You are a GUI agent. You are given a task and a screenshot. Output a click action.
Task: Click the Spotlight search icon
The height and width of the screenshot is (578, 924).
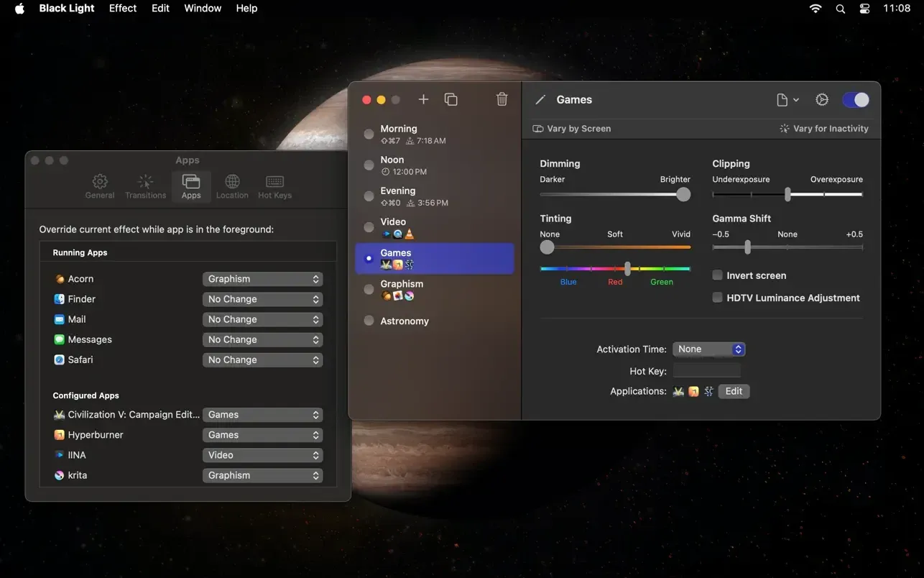point(840,9)
